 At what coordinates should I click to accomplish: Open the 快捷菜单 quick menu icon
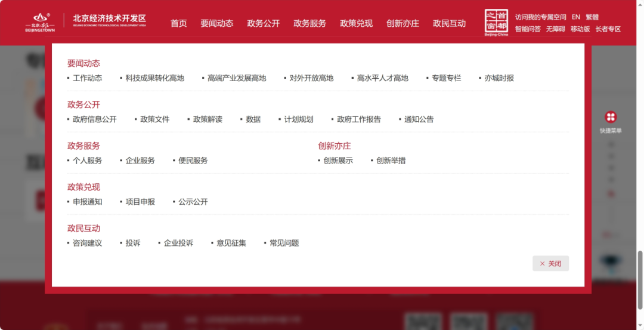611,117
